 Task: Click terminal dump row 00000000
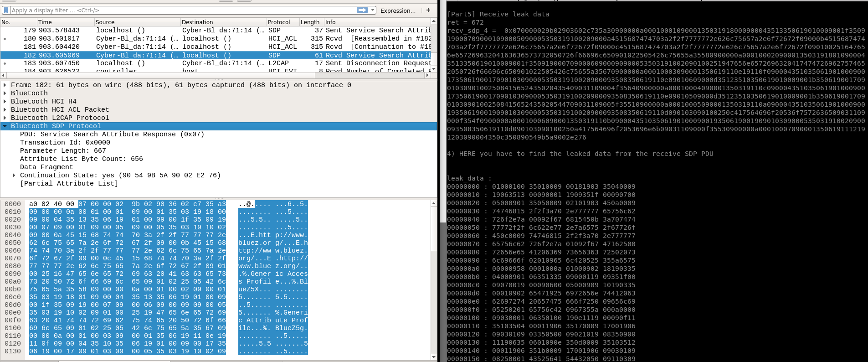point(541,186)
